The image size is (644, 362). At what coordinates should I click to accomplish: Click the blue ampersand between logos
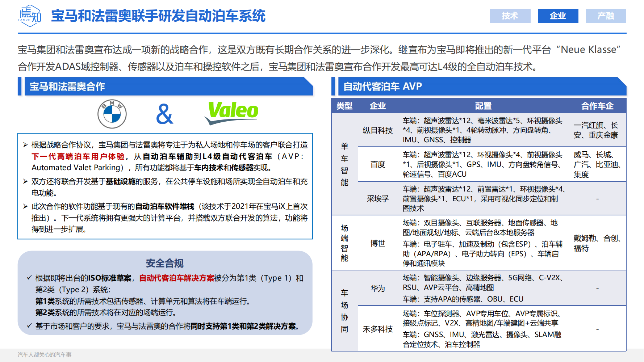[164, 114]
